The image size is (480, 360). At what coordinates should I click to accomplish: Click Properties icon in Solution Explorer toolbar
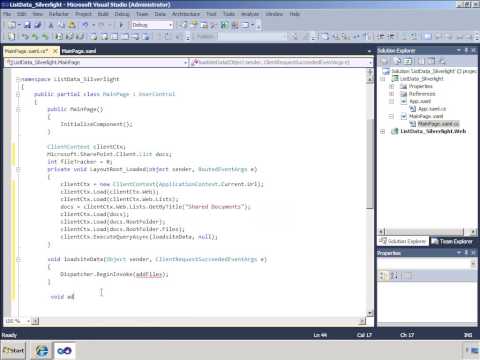point(384,61)
